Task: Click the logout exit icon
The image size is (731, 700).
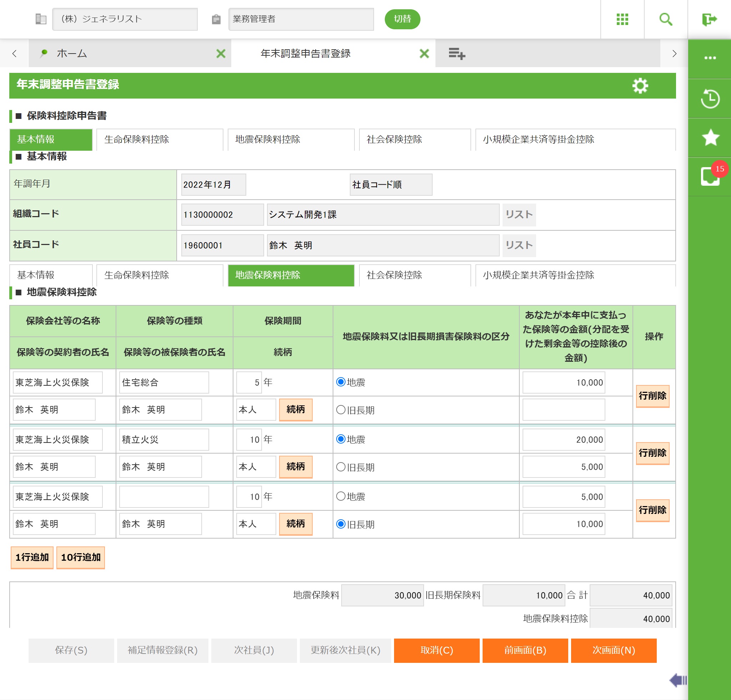Action: (x=709, y=19)
